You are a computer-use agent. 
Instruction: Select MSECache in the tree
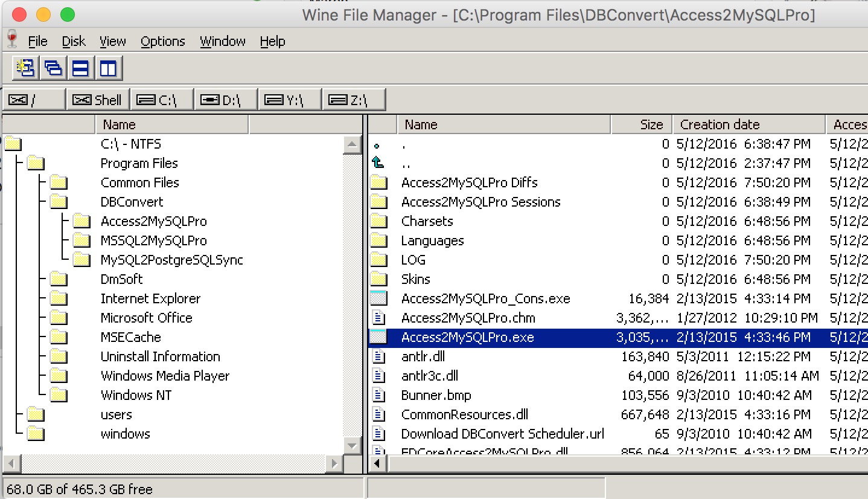131,337
